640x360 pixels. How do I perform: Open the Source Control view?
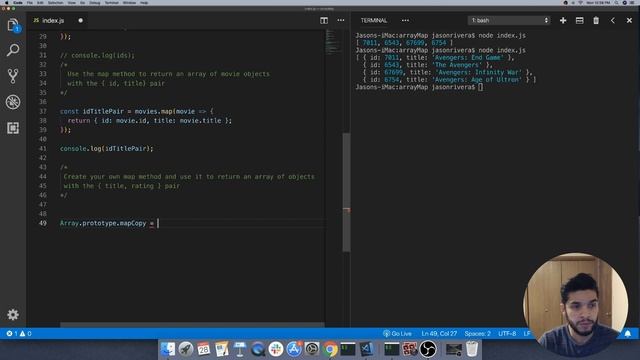coord(13,76)
